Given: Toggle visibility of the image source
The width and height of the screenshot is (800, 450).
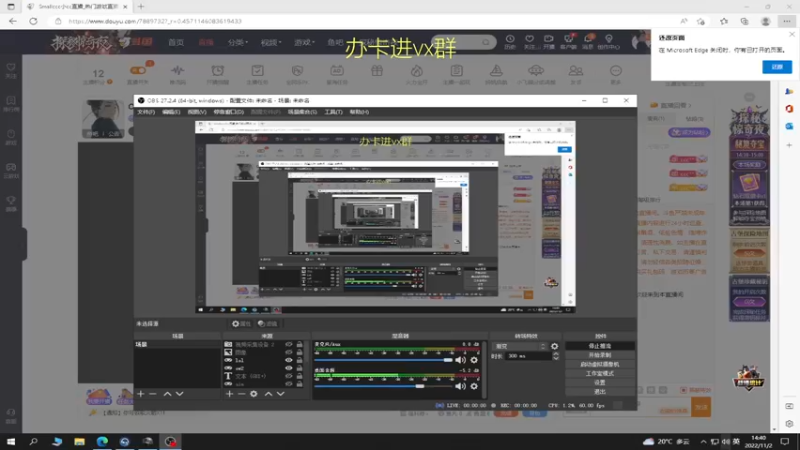Looking at the screenshot, I should (x=289, y=352).
